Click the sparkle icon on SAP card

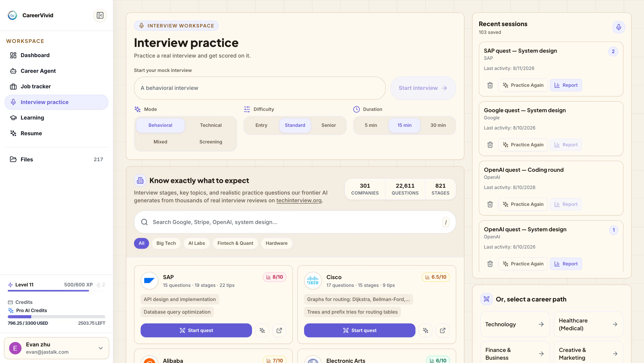(262, 330)
